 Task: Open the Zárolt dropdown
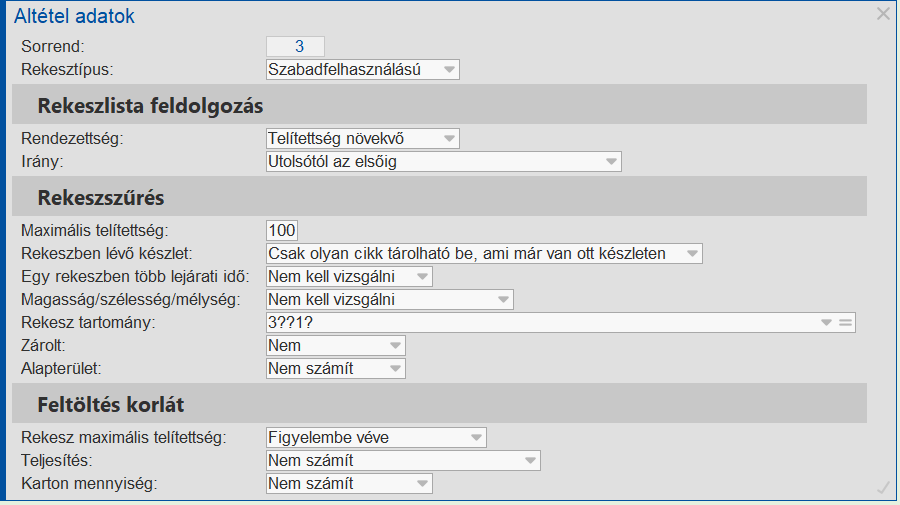pyautogui.click(x=395, y=346)
